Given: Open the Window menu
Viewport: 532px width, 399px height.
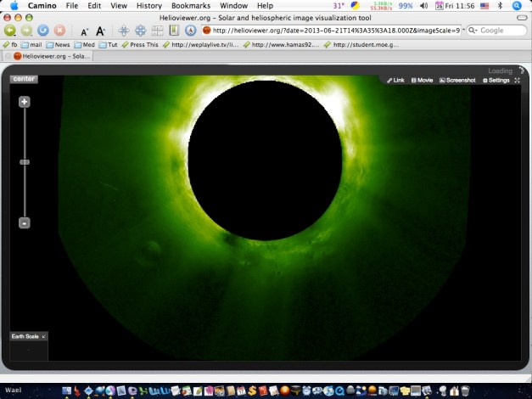Looking at the screenshot, I should click(x=234, y=6).
